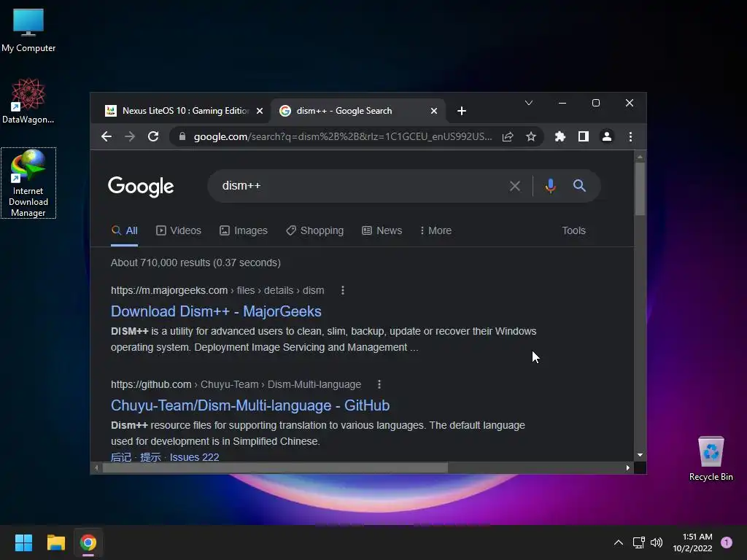
Task: Open the network tray icon
Action: 638,542
